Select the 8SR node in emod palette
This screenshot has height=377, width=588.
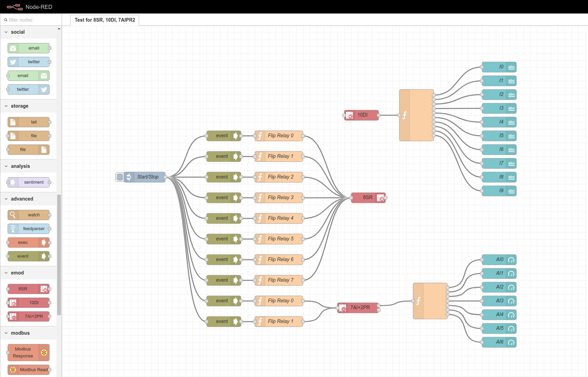(x=29, y=289)
